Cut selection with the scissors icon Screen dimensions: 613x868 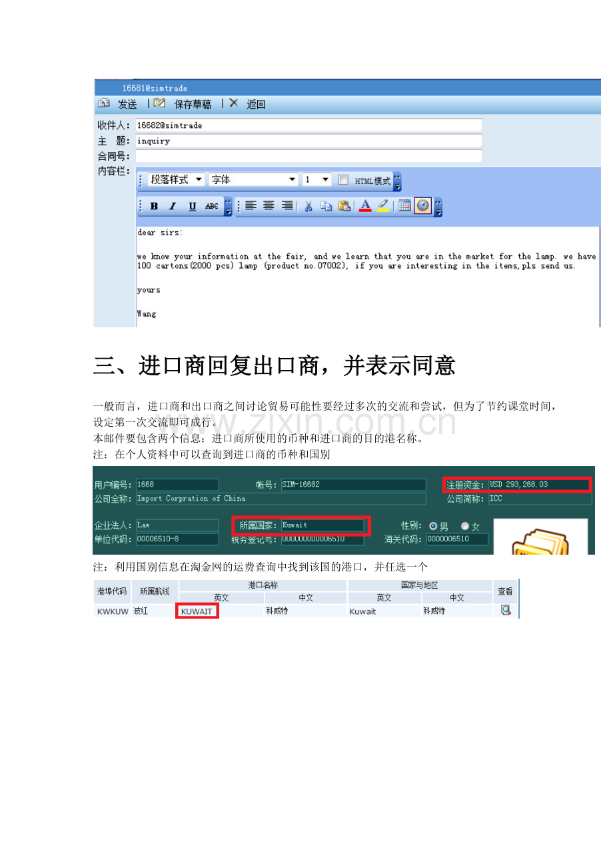308,206
